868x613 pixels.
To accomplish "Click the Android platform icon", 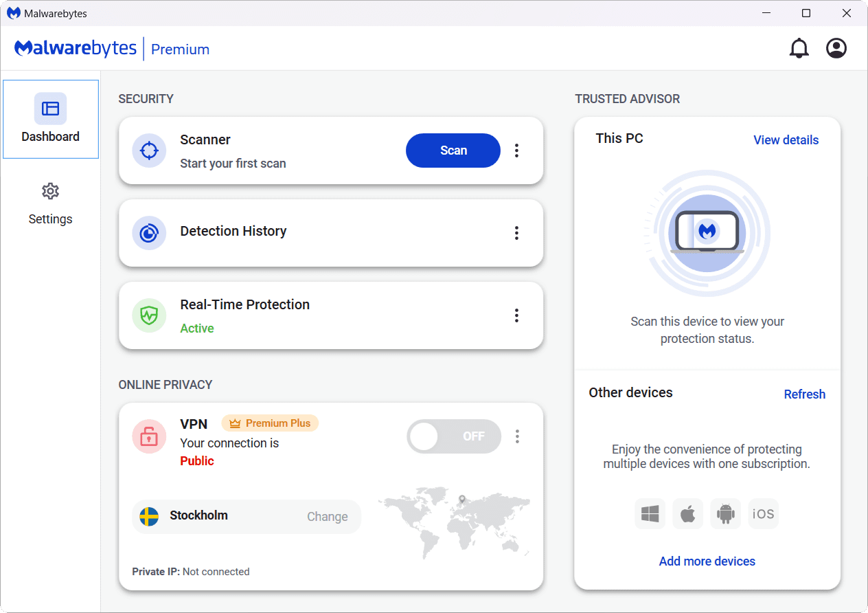I will tap(726, 514).
